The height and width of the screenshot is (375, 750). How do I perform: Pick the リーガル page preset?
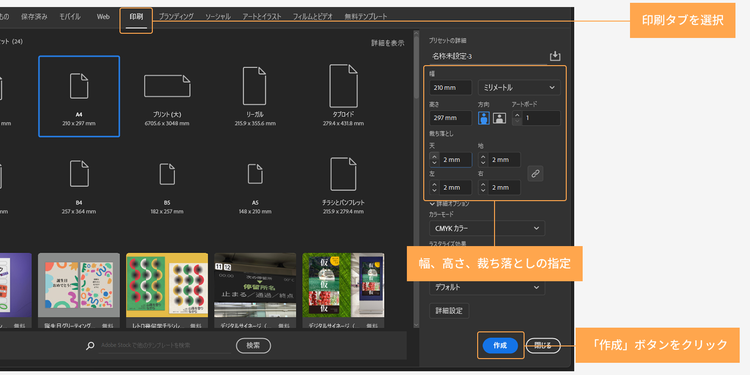pyautogui.click(x=254, y=86)
